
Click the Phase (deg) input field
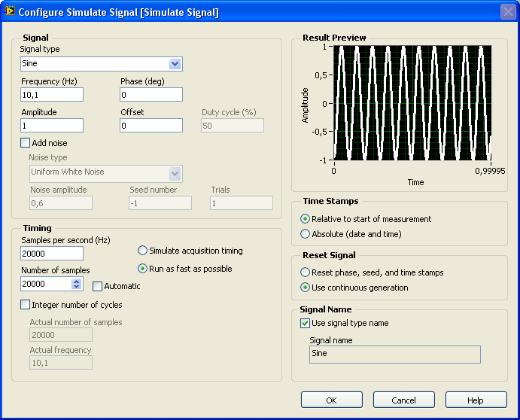(151, 95)
